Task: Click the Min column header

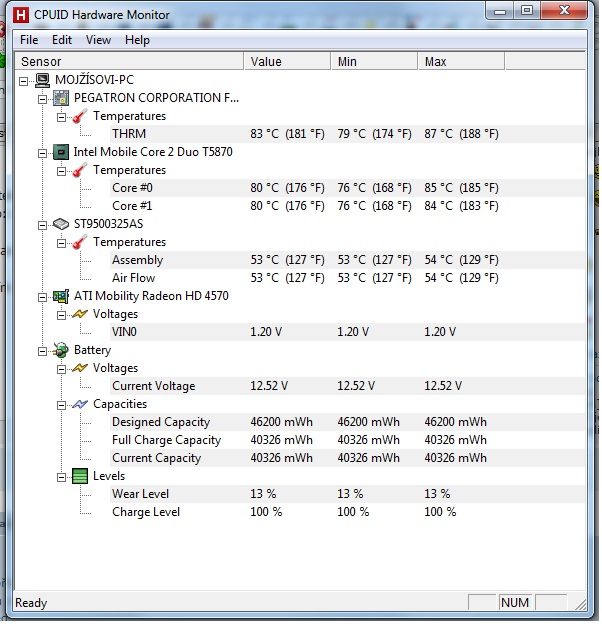Action: (x=374, y=62)
